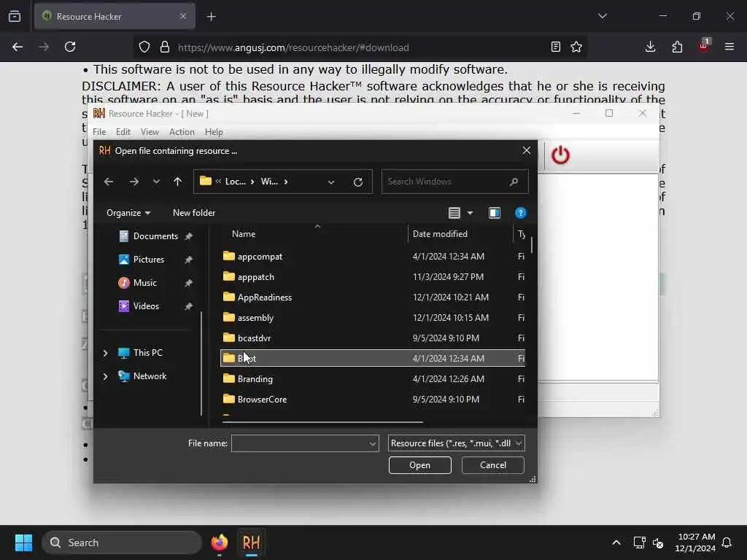Toggle Firefox reader view

click(555, 47)
